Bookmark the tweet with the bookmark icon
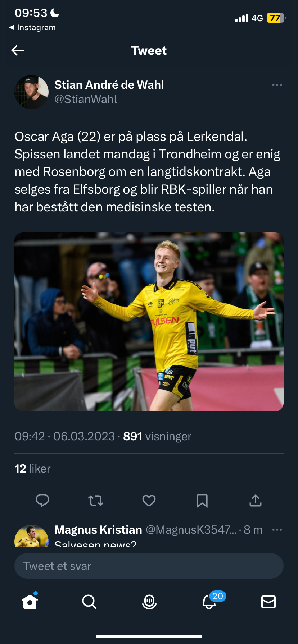 (x=202, y=500)
